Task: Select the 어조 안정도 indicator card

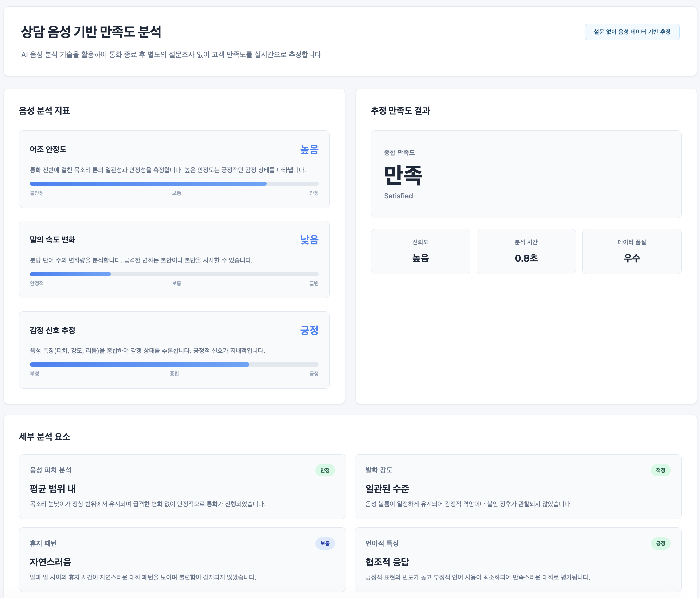Action: (174, 168)
